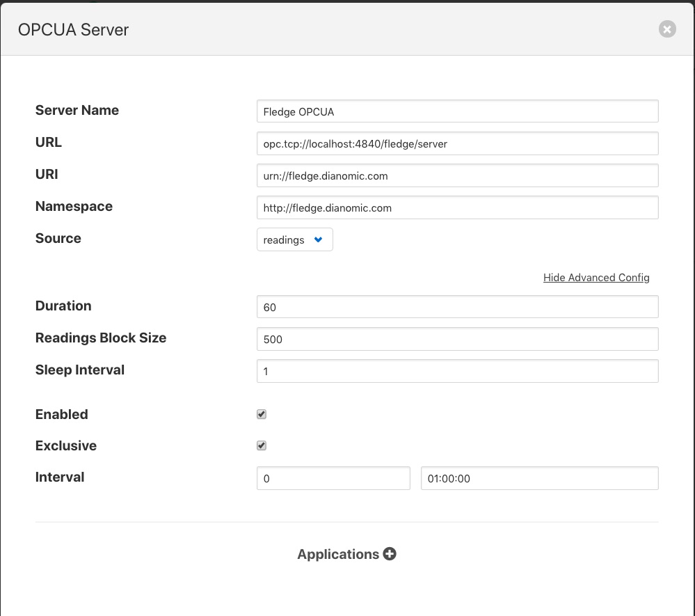Focus the Interval time field 01:00:00
The width and height of the screenshot is (695, 616).
539,479
